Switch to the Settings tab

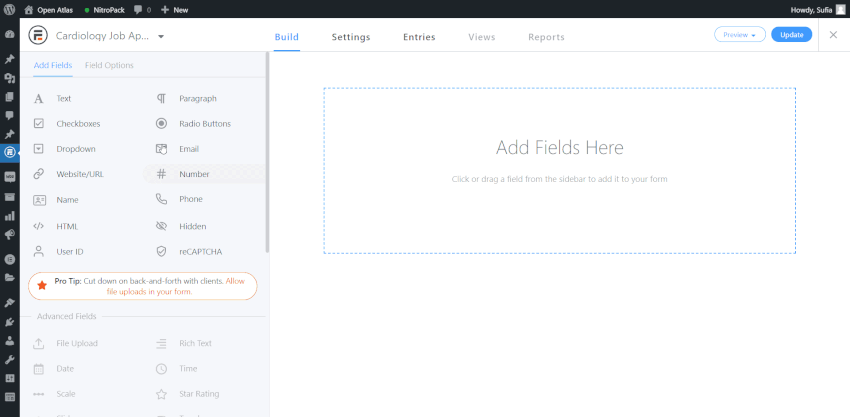[x=351, y=37]
